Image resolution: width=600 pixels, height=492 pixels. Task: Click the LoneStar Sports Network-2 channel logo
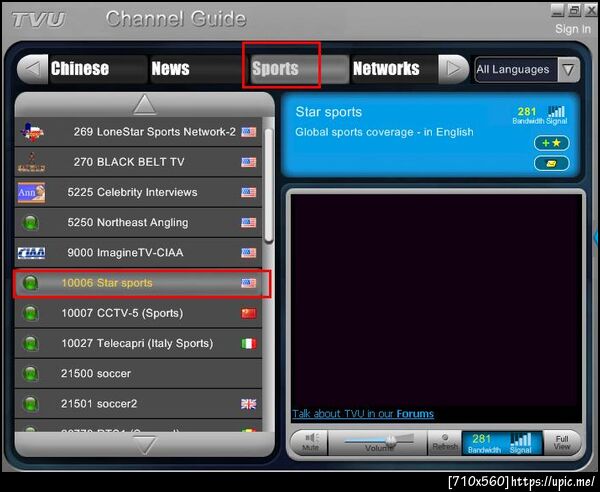32,132
